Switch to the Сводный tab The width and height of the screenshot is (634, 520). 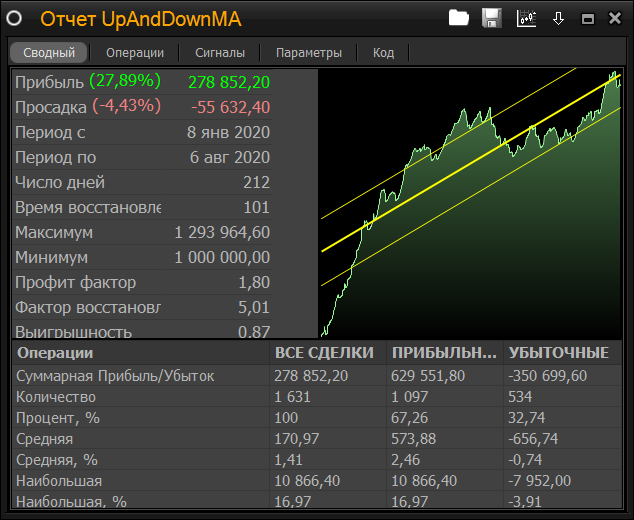click(x=49, y=53)
